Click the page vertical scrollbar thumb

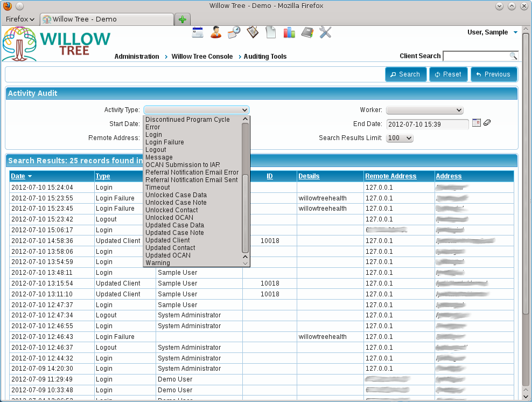pyautogui.click(x=526, y=175)
